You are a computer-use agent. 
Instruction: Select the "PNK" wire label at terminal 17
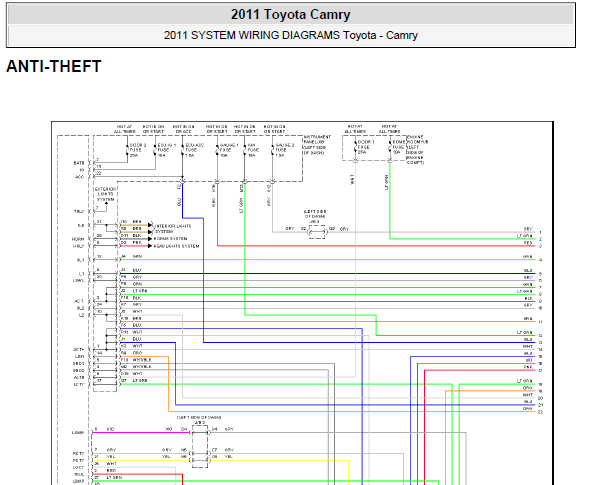pos(528,367)
